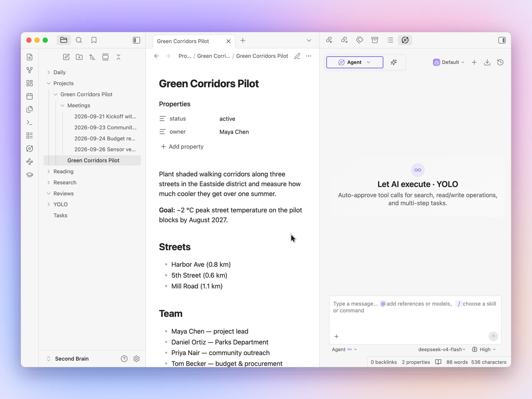Open the tab list chevron dropdown
The image size is (532, 399).
(x=309, y=41)
